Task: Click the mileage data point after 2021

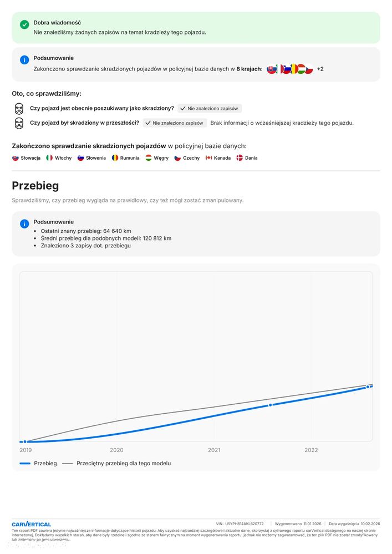Action: [x=271, y=405]
